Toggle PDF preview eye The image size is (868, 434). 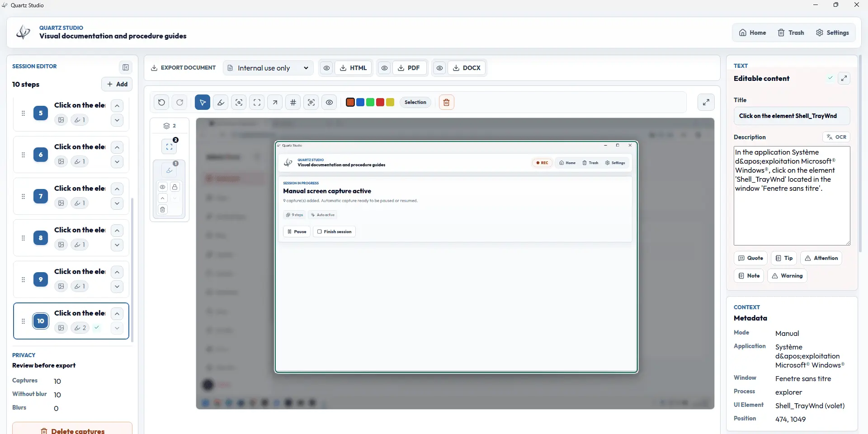click(384, 68)
